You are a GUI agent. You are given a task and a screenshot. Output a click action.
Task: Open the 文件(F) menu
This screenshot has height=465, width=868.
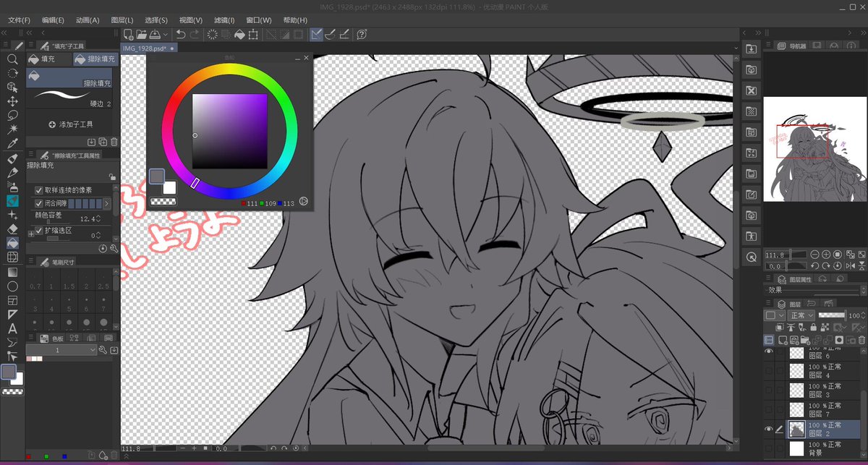[x=20, y=20]
